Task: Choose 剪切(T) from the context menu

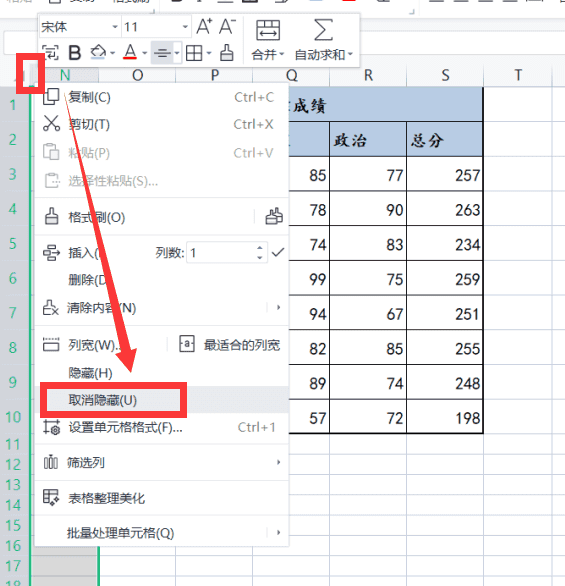Action: (161, 124)
